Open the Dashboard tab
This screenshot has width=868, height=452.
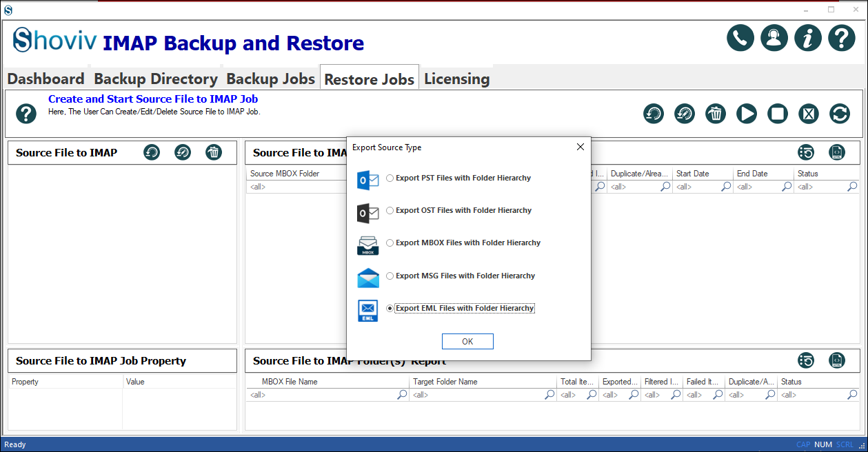pyautogui.click(x=46, y=79)
